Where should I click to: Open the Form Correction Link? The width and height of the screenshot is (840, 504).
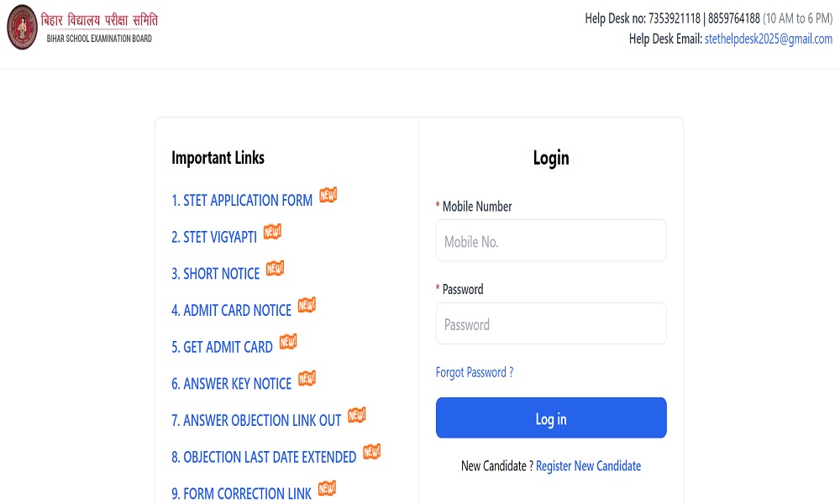click(241, 493)
